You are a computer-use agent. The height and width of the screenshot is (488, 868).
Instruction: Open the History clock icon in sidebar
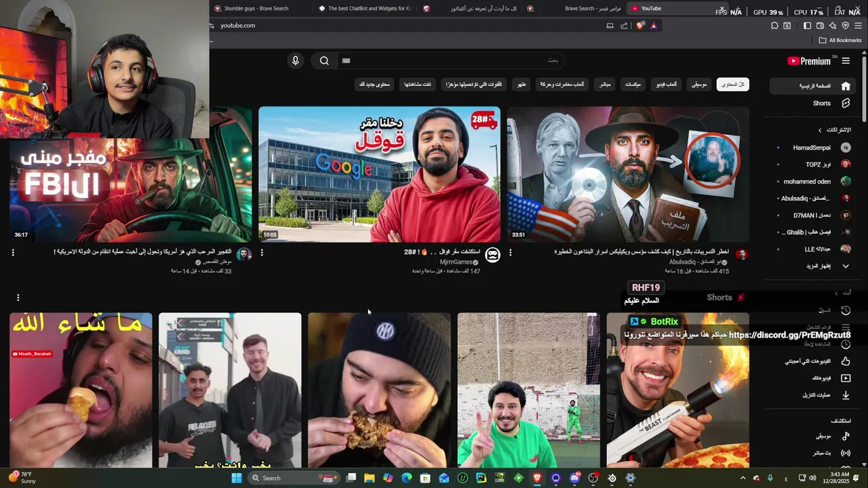click(x=846, y=310)
